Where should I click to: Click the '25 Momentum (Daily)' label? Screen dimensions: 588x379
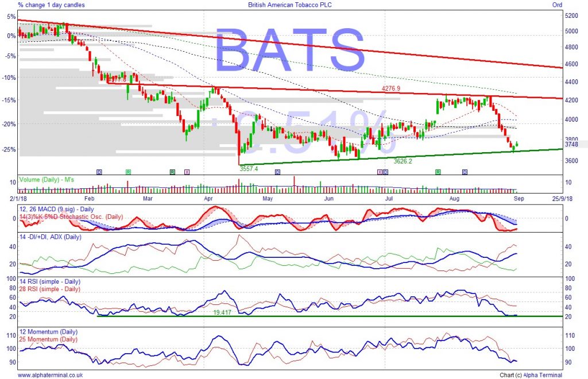(x=48, y=339)
